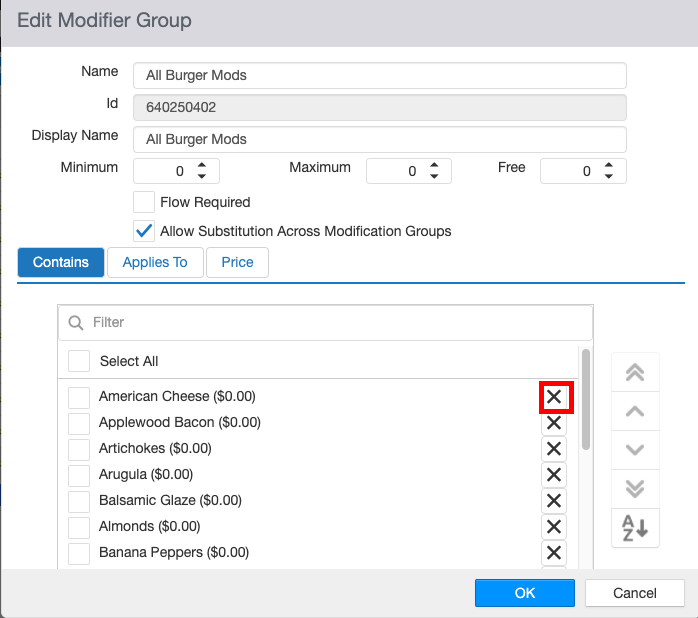Image resolution: width=698 pixels, height=618 pixels.
Task: Sort modifiers alphabetically A to Z
Action: [x=634, y=527]
